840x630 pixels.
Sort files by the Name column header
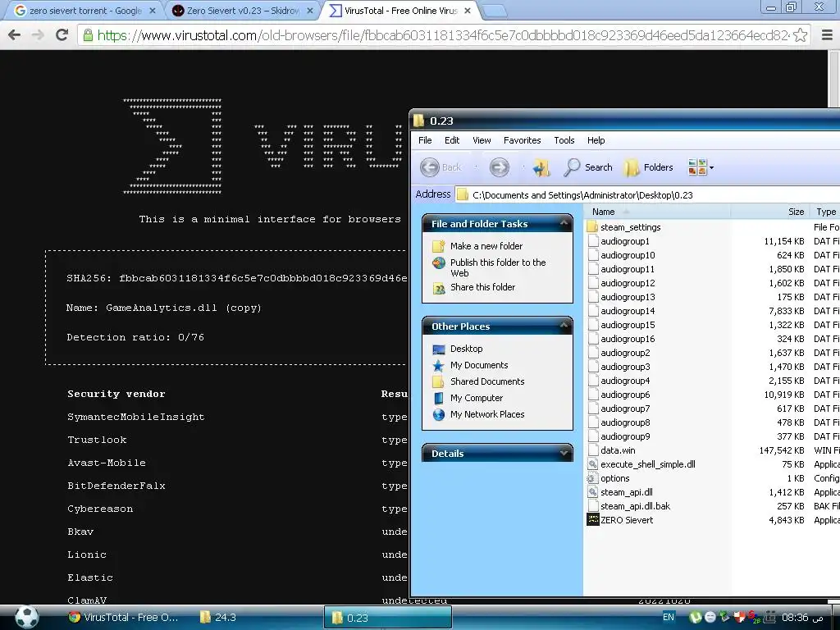click(x=657, y=212)
